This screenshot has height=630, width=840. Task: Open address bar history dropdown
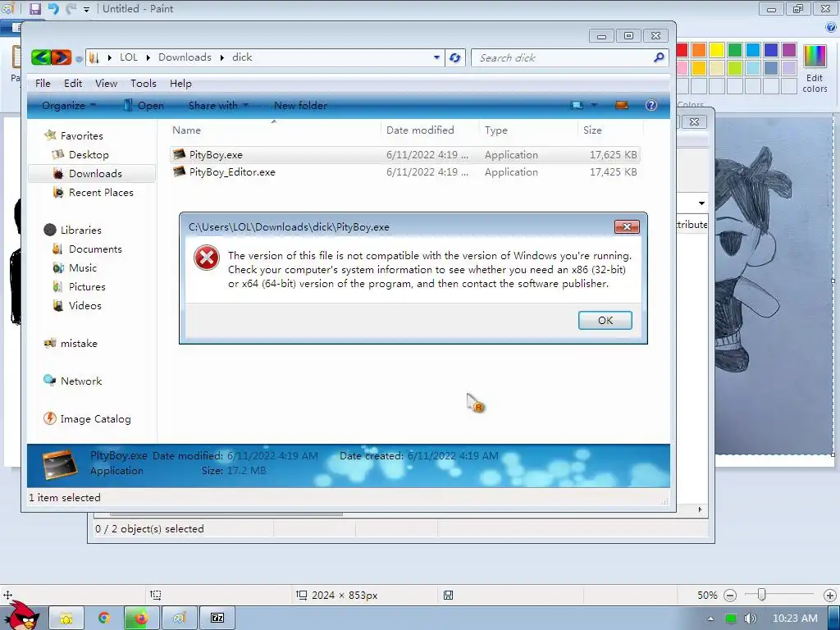pos(436,57)
